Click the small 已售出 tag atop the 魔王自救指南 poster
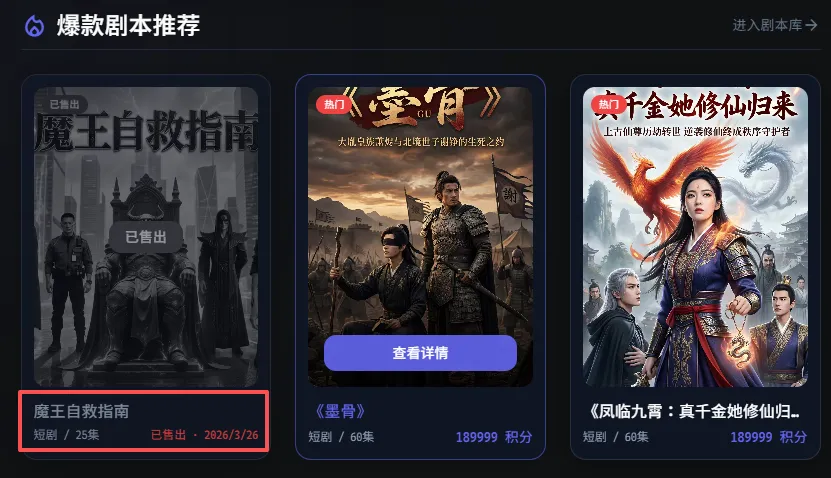This screenshot has width=831, height=478. (64, 104)
